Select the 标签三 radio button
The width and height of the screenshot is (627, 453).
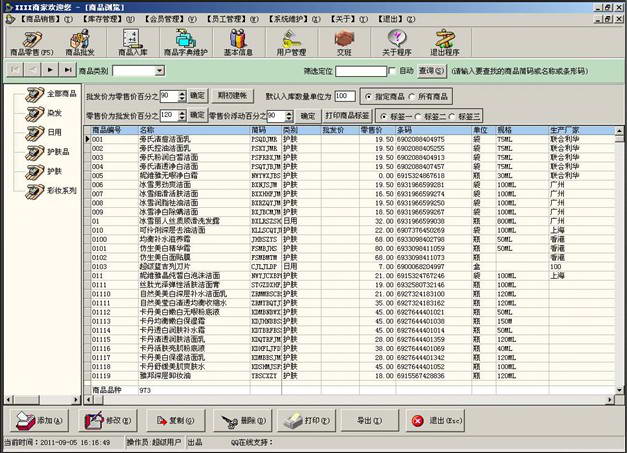[x=452, y=116]
